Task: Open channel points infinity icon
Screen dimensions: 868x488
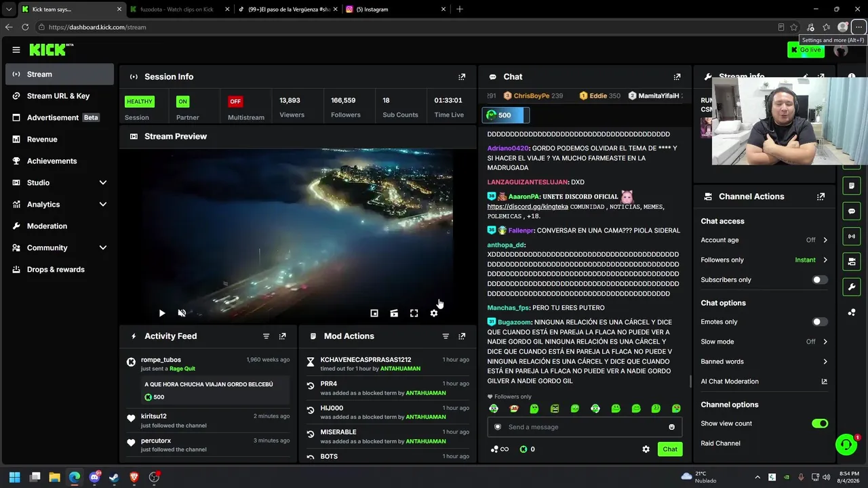Action: coord(500,449)
